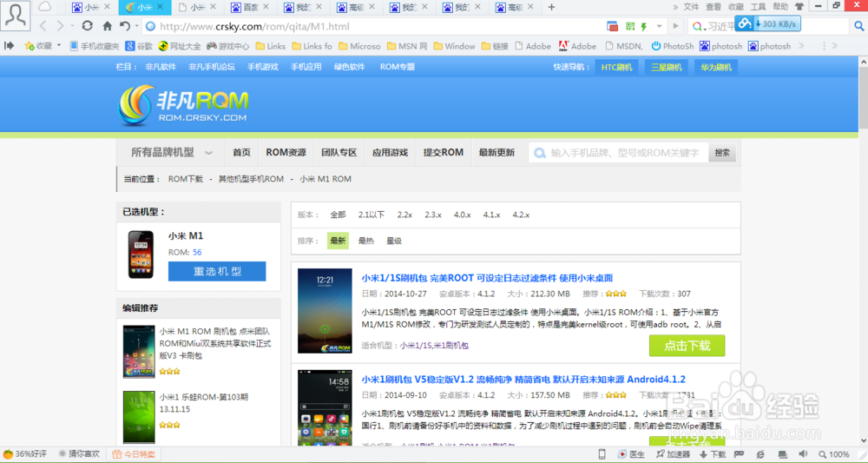Go forward with the forward arrow
This screenshot has height=463, width=868.
(61, 26)
